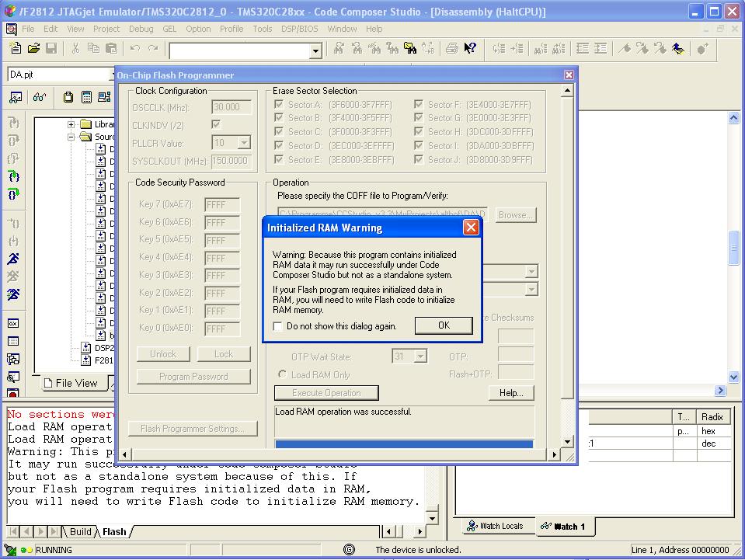Image resolution: width=745 pixels, height=560 pixels.
Task: Click the Step Out icon in debug sidebar
Action: tap(14, 158)
